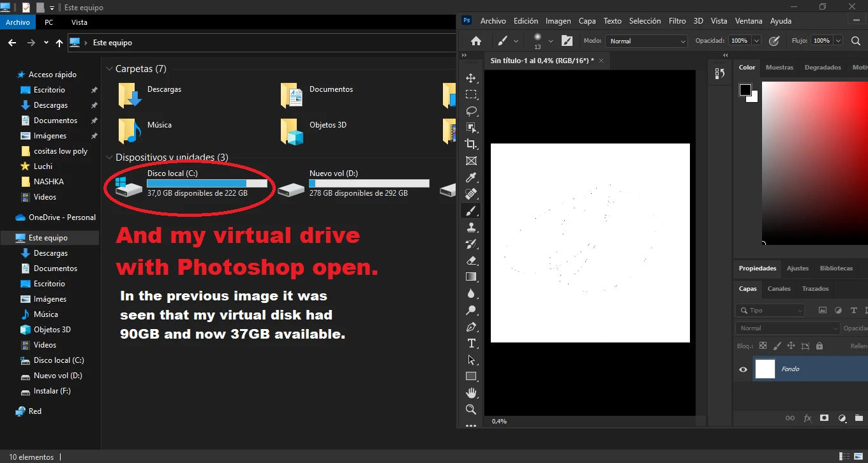Select Disco local (C:) drive item
Image resolution: width=868 pixels, height=463 pixels.
click(191, 183)
